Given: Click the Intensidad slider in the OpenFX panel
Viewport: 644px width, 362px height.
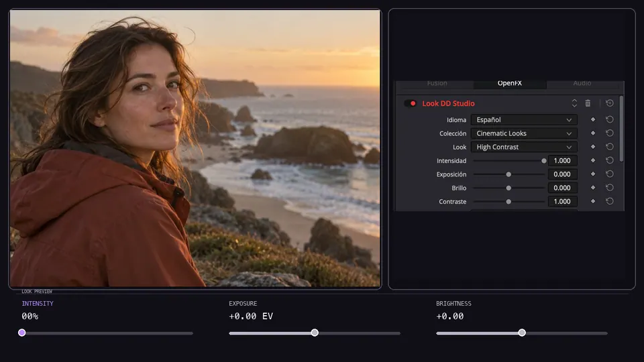Looking at the screenshot, I should pos(509,161).
